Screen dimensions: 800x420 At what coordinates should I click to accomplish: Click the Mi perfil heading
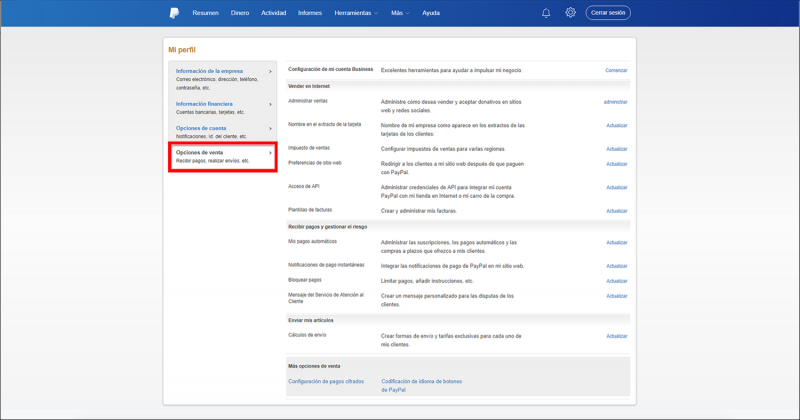click(x=182, y=50)
